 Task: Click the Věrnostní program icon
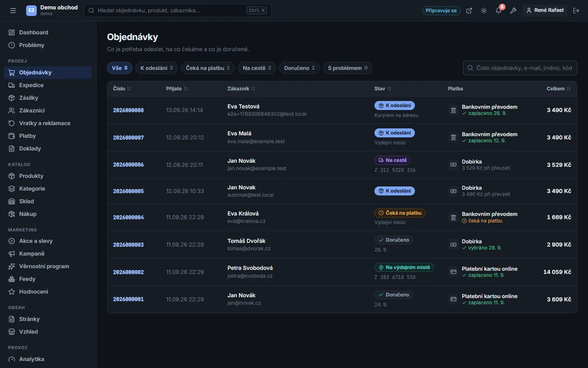point(11,266)
